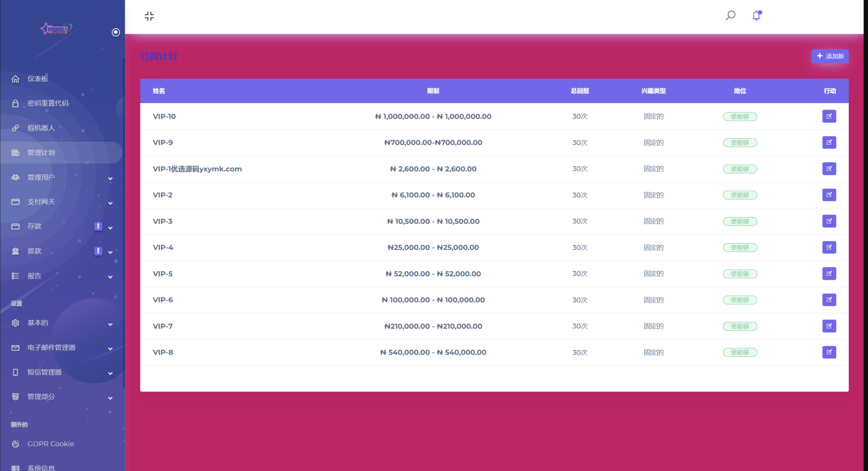Click the search magnifier icon
The height and width of the screenshot is (471, 868).
point(730,15)
